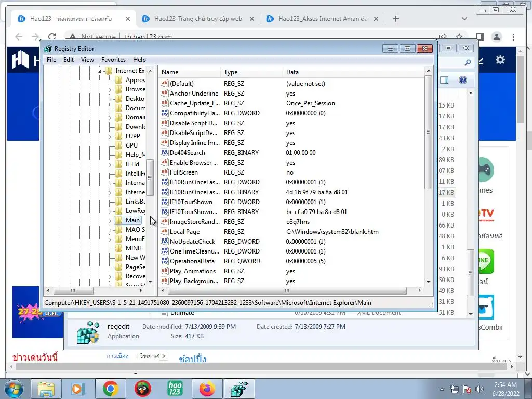Sort values by the Type column header
This screenshot has height=399, width=532.
251,72
